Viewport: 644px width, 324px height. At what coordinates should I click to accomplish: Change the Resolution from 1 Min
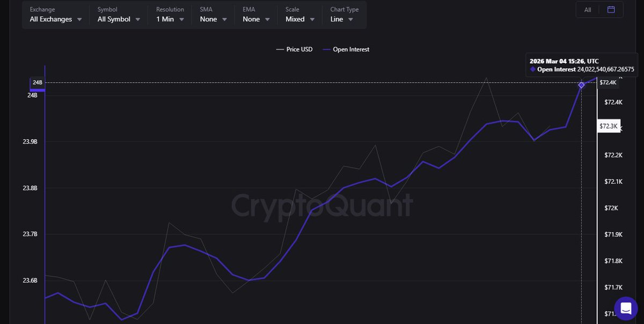click(170, 19)
